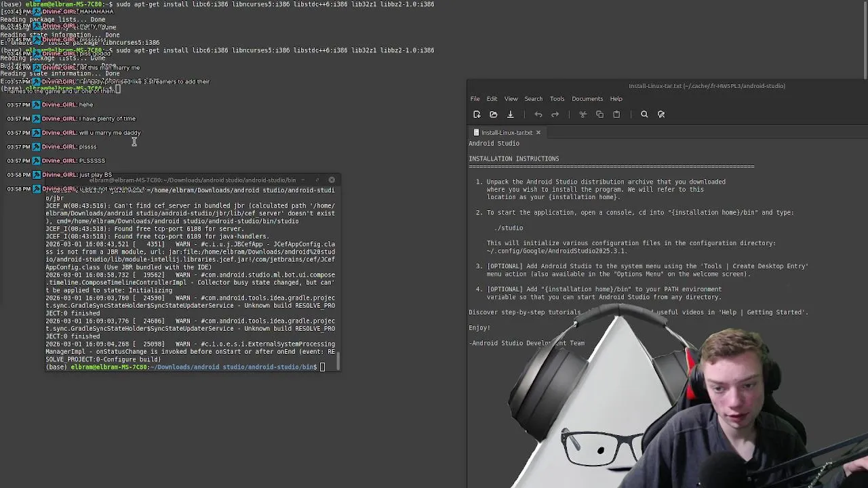
Task: Maximize the android-studio/bin terminal window
Action: [317, 180]
